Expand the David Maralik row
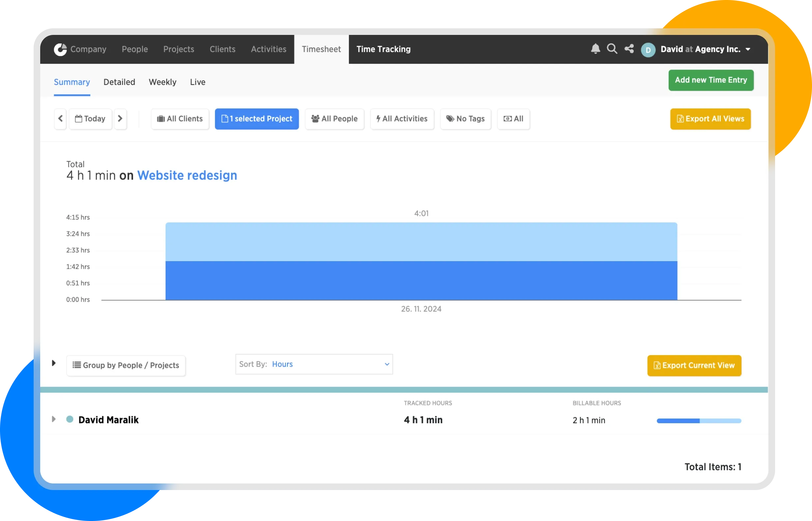Image resolution: width=812 pixels, height=521 pixels. pos(53,419)
